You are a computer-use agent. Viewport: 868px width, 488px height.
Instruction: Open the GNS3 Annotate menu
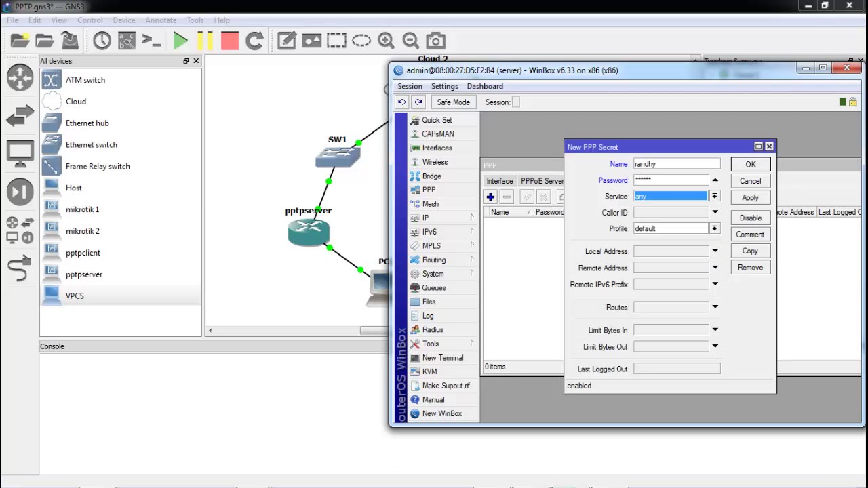161,20
